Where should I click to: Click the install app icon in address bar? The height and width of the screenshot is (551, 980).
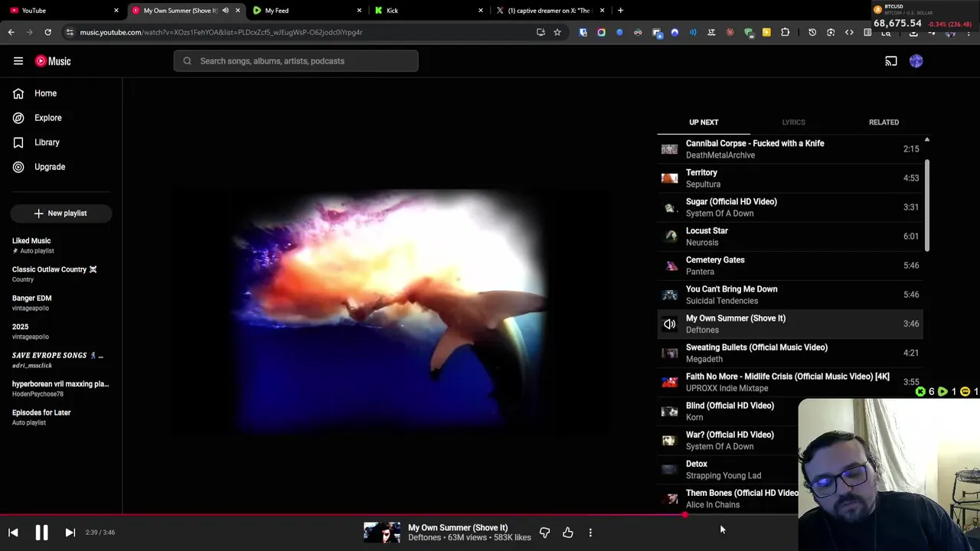coord(541,32)
